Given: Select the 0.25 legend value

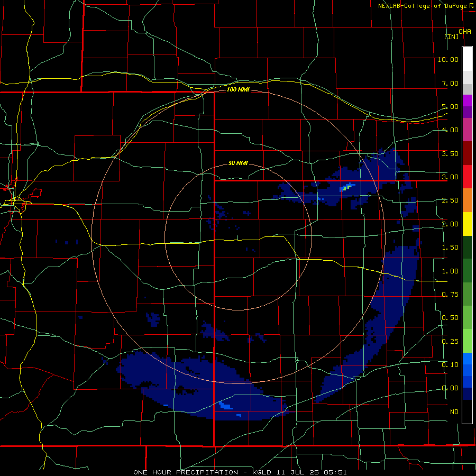Looking at the screenshot, I should [x=450, y=342].
